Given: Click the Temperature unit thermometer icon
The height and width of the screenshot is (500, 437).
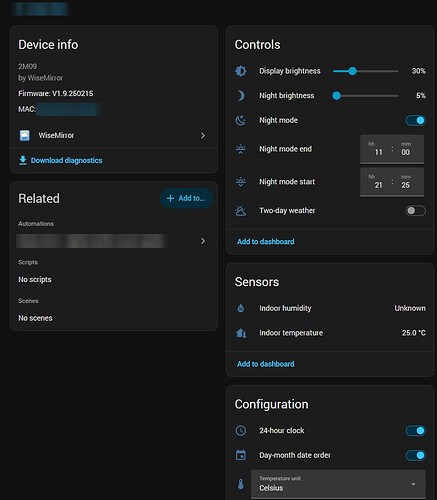Looking at the screenshot, I should (241, 484).
